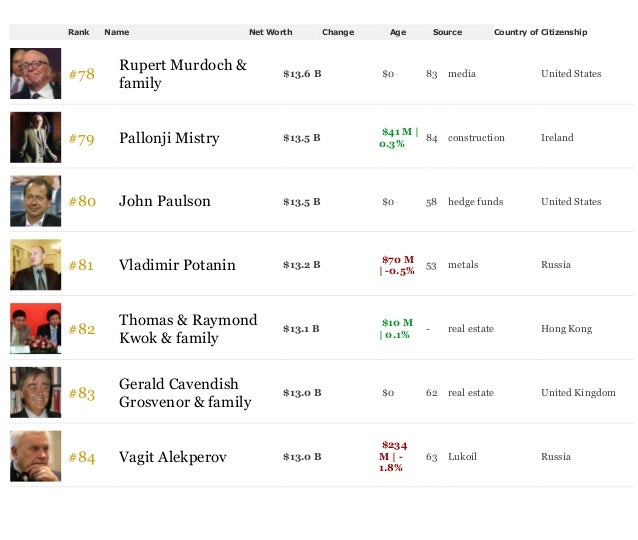Open the Pallonji Mistry name link

[169, 138]
